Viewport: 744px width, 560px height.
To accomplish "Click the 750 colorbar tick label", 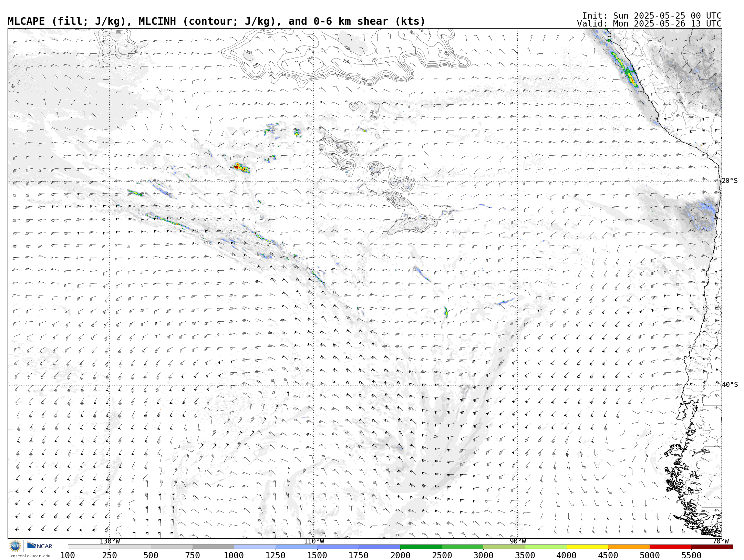I will click(193, 556).
